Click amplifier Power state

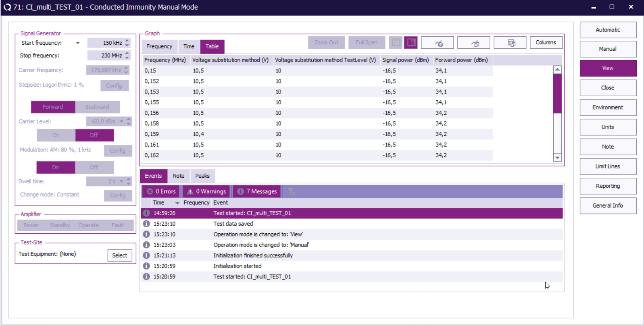31,225
